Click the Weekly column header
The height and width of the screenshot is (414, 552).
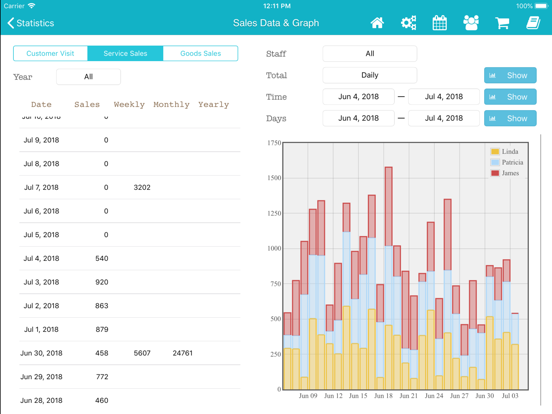point(129,105)
